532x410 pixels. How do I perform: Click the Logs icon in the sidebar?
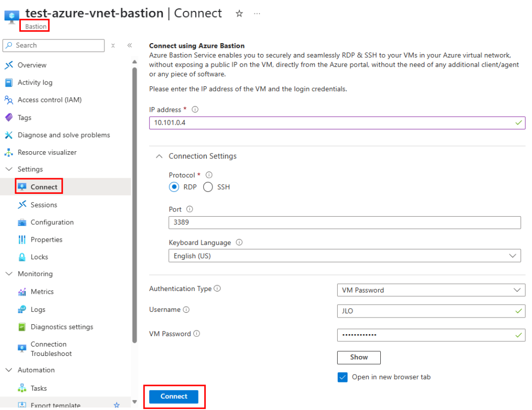point(22,309)
